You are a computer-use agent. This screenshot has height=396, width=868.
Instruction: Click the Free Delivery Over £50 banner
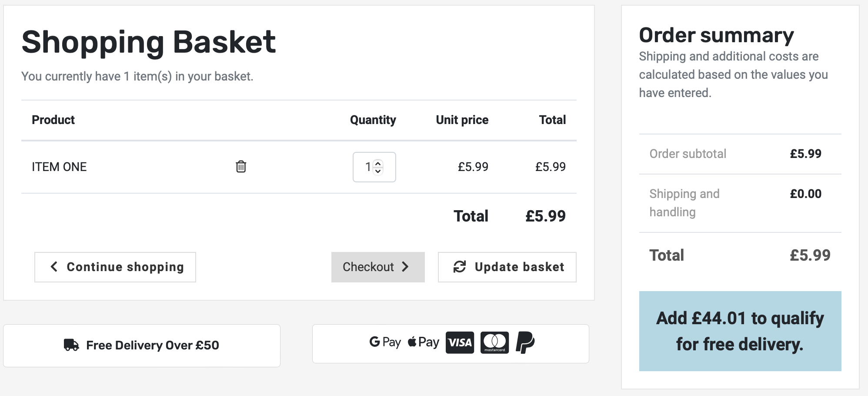pos(142,346)
